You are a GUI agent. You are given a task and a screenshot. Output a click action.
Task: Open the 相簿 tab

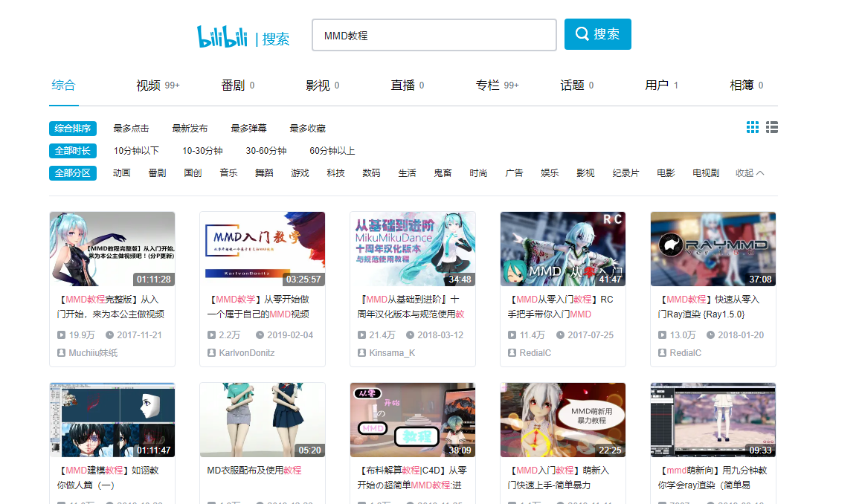746,85
